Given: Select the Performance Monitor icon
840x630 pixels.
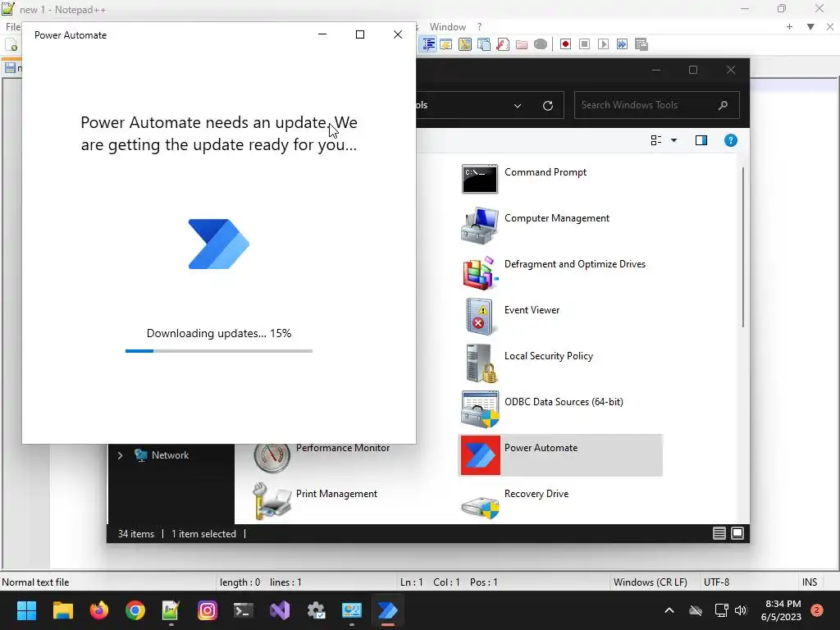Looking at the screenshot, I should tap(272, 456).
